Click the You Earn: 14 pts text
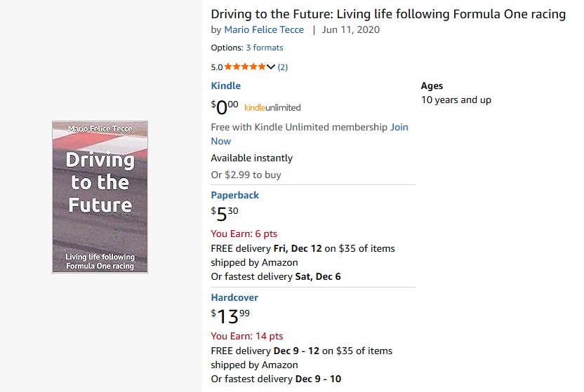Image resolution: width=584 pixels, height=392 pixels. point(246,336)
